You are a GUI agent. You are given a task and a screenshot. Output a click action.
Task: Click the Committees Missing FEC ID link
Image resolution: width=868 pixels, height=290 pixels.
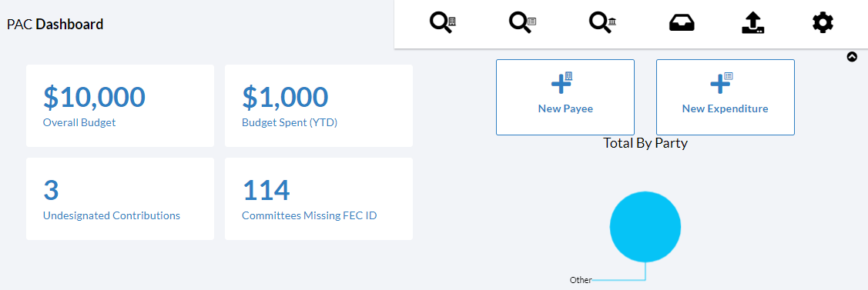[x=310, y=215]
